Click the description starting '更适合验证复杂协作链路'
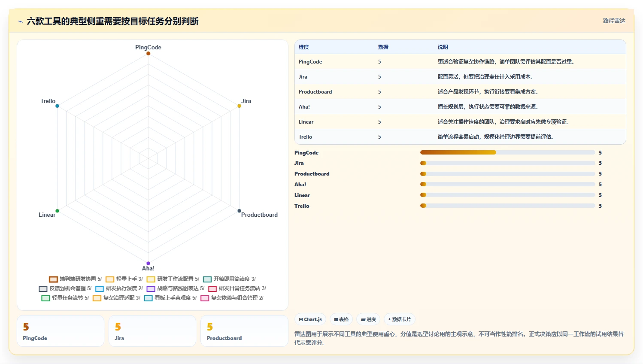The width and height of the screenshot is (643, 364). [506, 62]
